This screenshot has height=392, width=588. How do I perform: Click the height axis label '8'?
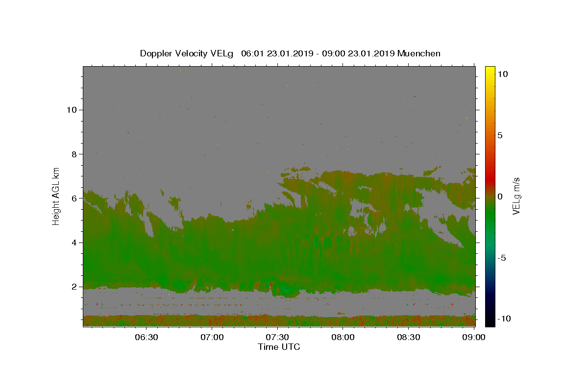(74, 154)
